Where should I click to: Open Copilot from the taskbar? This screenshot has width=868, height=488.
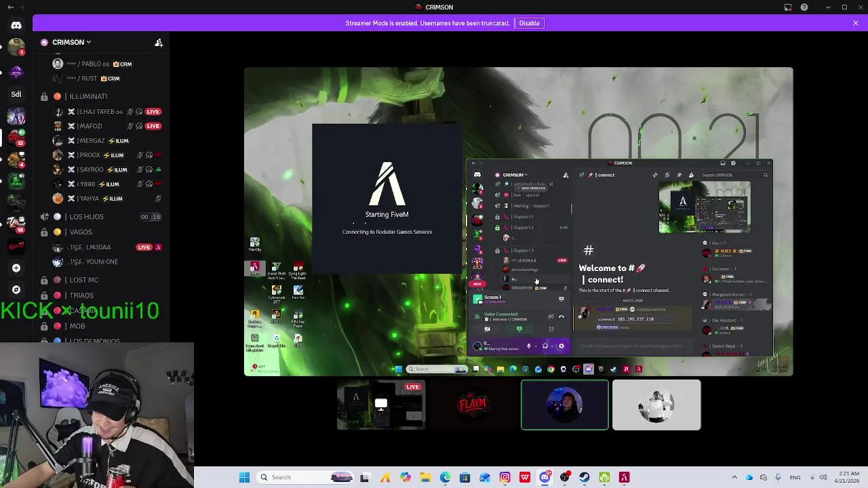pyautogui.click(x=406, y=477)
